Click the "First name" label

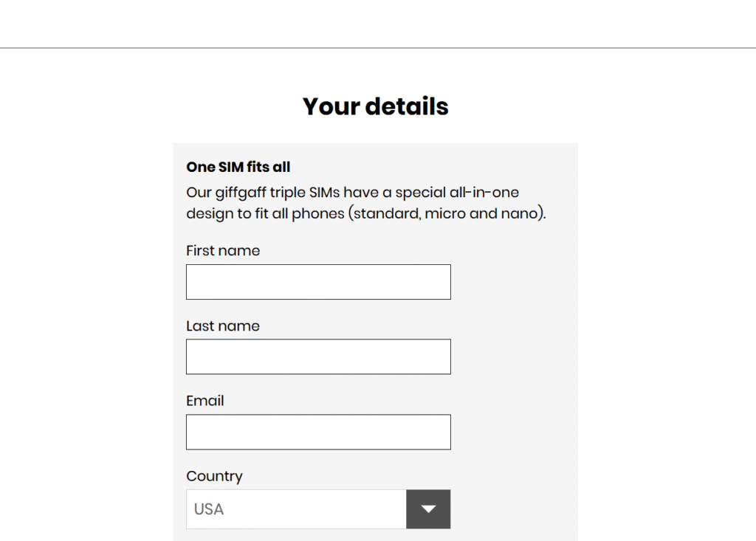tap(223, 251)
